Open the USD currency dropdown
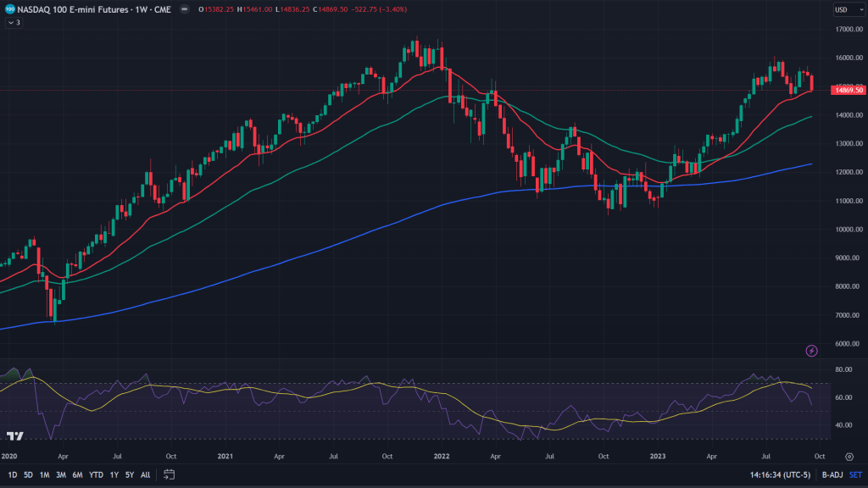The image size is (868, 488). pyautogui.click(x=844, y=9)
